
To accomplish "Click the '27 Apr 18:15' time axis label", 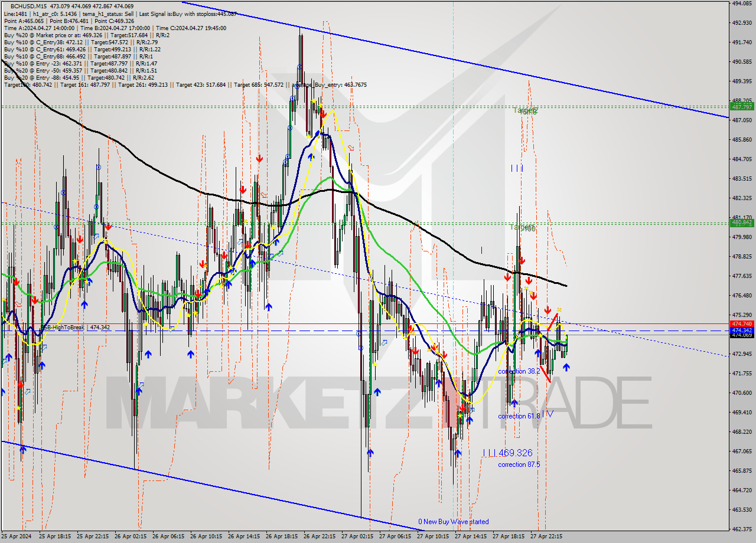I will tap(508, 537).
